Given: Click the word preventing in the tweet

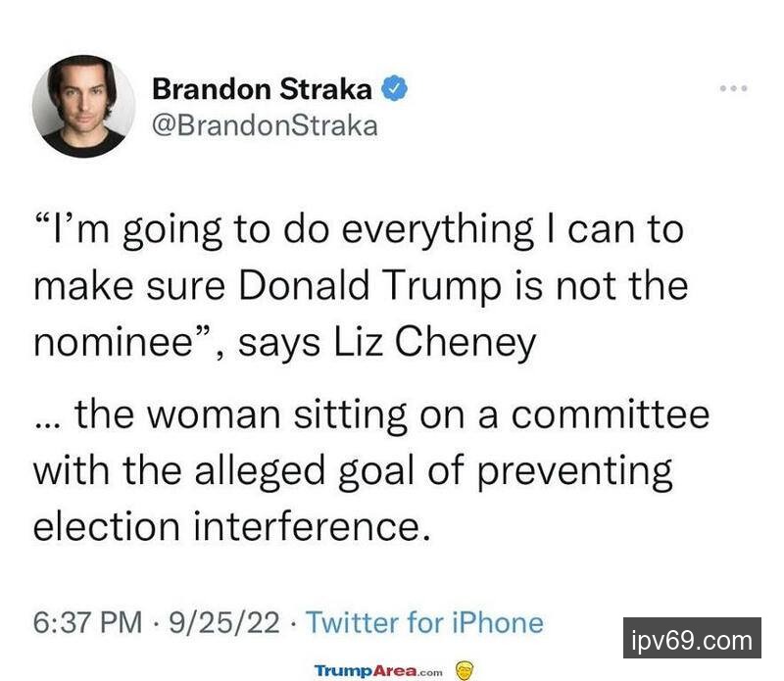Looking at the screenshot, I should point(576,470).
